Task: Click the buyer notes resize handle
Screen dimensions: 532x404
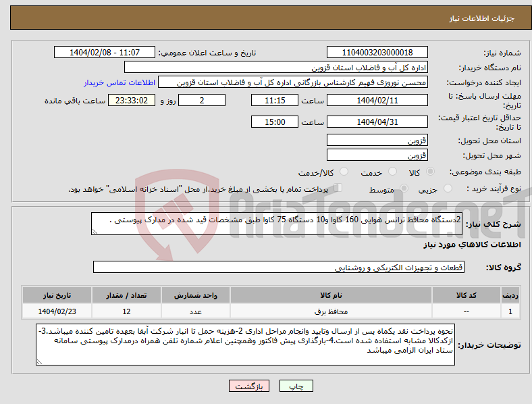Action: (39, 362)
